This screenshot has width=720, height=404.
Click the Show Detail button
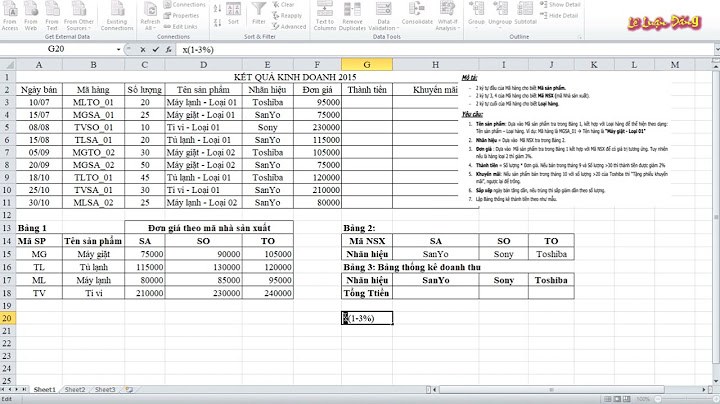tap(560, 5)
